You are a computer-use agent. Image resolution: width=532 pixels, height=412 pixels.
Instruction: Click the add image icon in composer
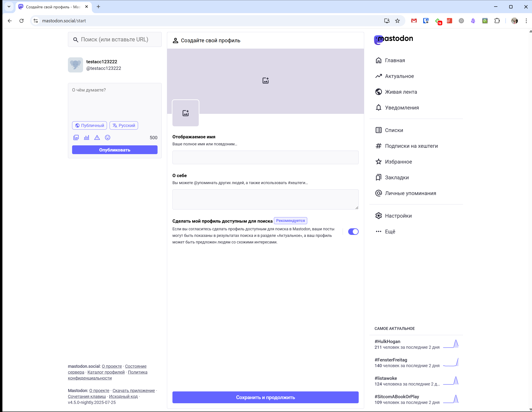(x=76, y=137)
